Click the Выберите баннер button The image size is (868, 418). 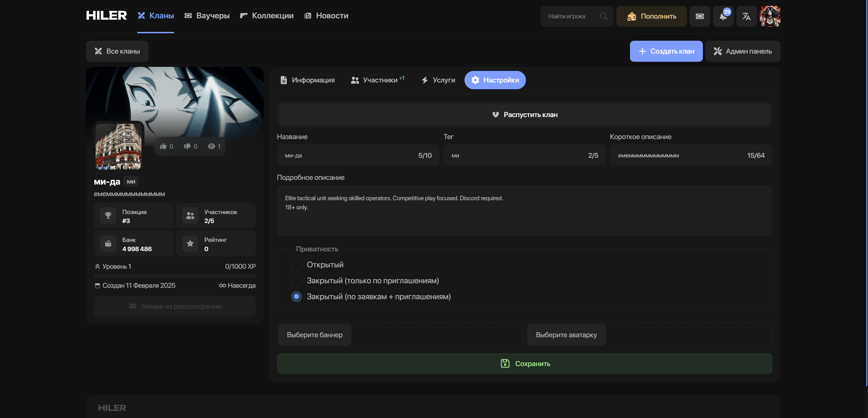(315, 335)
